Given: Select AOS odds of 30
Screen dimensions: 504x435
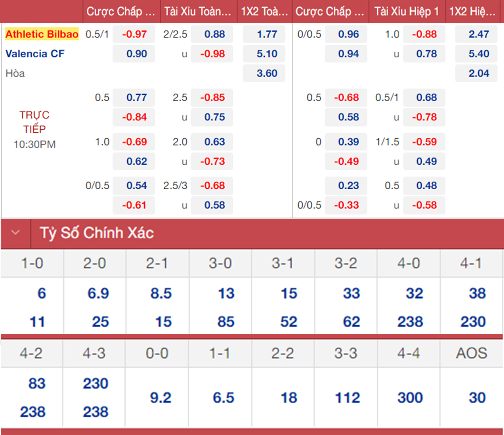Looking at the screenshot, I should point(477,398).
